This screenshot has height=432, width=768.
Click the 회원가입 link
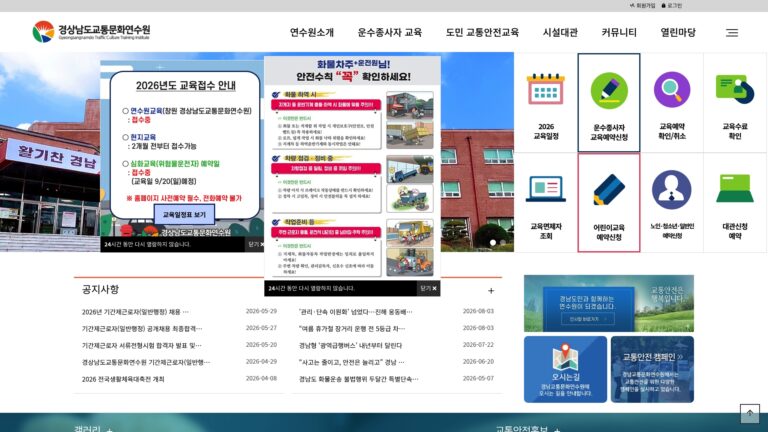pyautogui.click(x=642, y=6)
